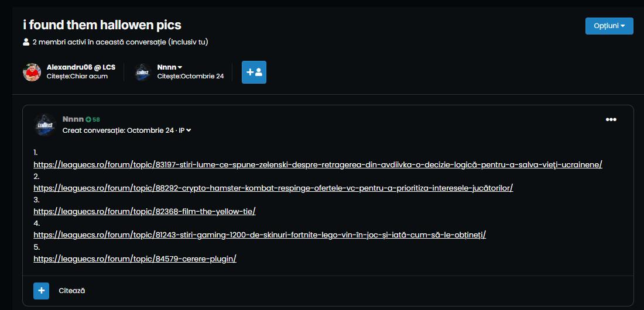Click Citește:Chiar acum under Alexandru06
The height and width of the screenshot is (310, 644).
click(x=77, y=77)
